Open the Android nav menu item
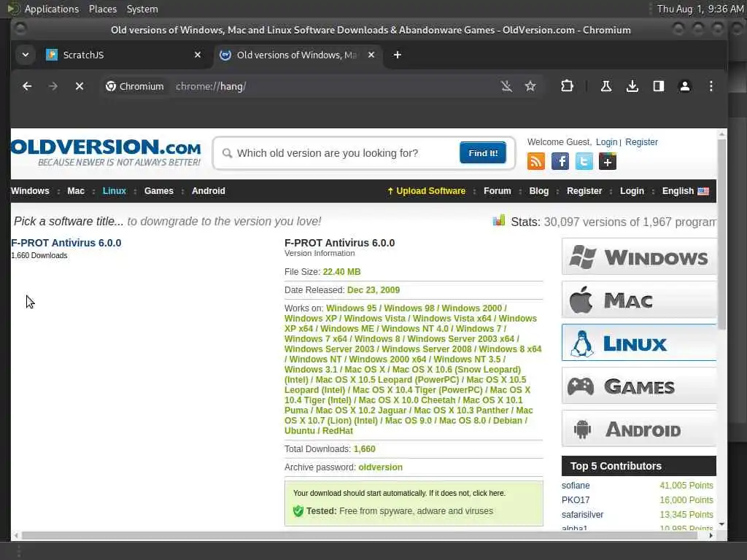 pyautogui.click(x=208, y=191)
